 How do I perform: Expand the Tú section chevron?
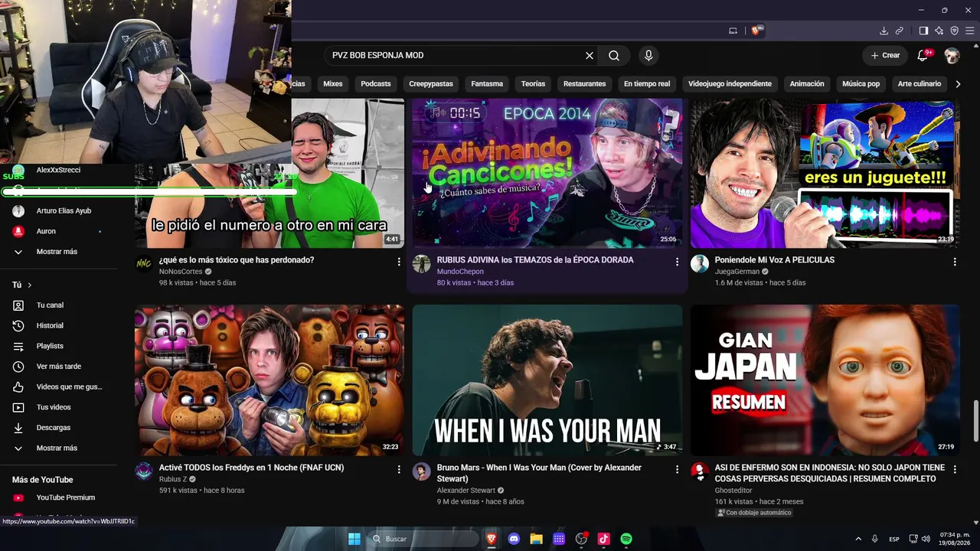pos(30,285)
